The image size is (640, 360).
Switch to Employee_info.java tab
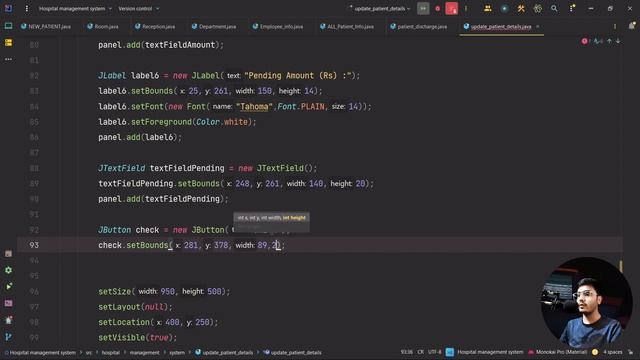(278, 27)
